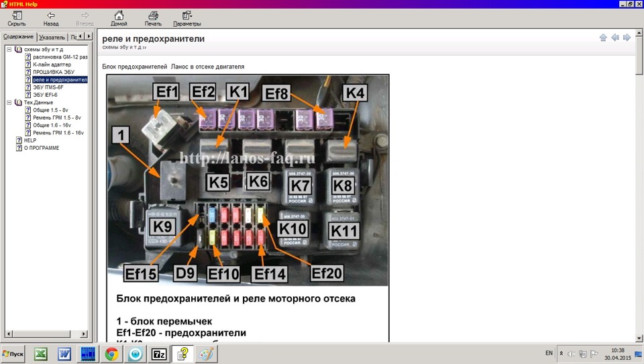Open the 'ПРОШИВКА ЭБУ' topic
Screen dimensions: 644x364
(x=54, y=72)
